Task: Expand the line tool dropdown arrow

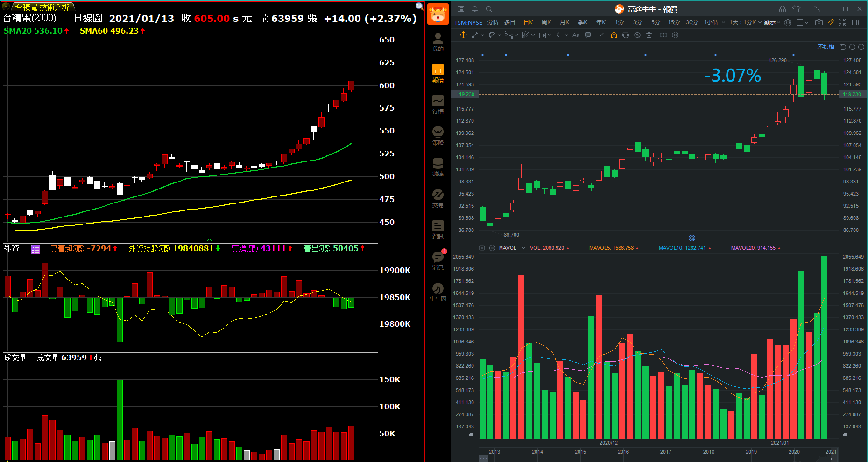Action: click(x=483, y=35)
